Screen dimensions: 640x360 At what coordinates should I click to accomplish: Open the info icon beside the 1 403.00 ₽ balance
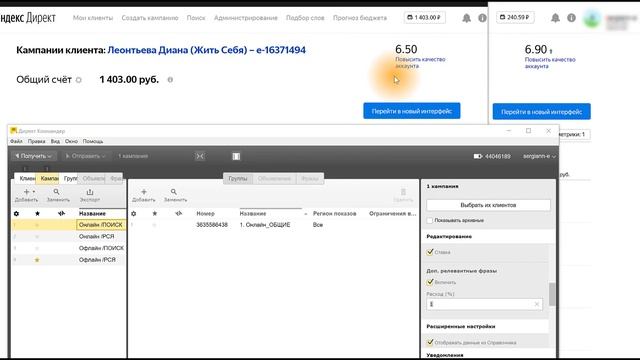point(482,18)
